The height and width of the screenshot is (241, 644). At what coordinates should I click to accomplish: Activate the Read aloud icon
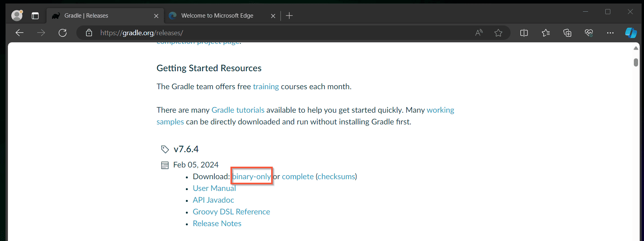pyautogui.click(x=479, y=33)
